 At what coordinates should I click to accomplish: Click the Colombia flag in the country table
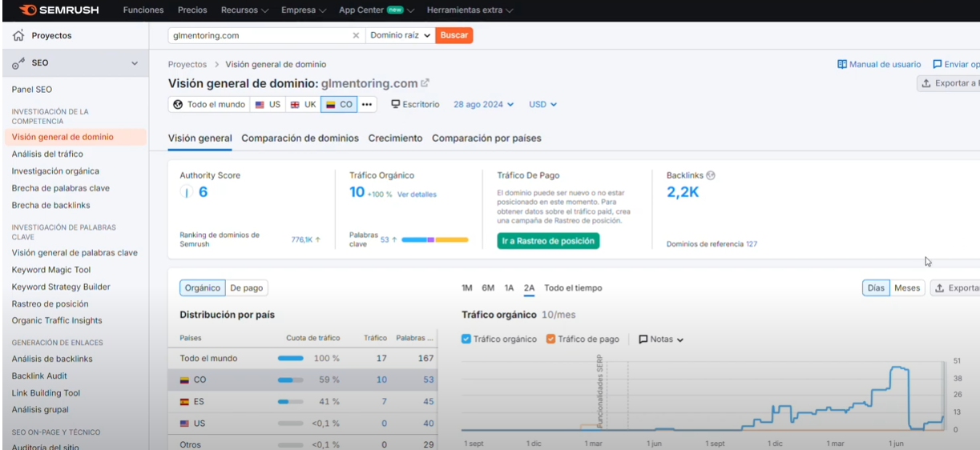(x=184, y=380)
